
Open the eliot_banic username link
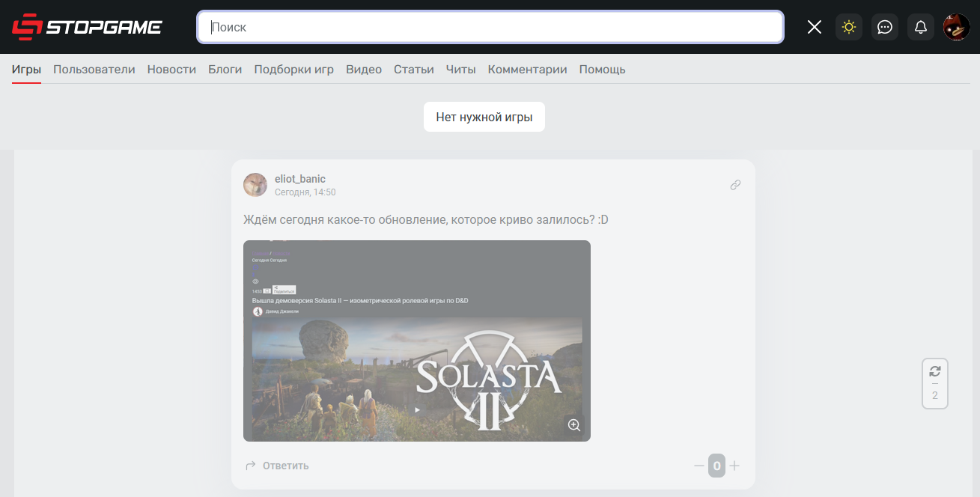tap(300, 179)
